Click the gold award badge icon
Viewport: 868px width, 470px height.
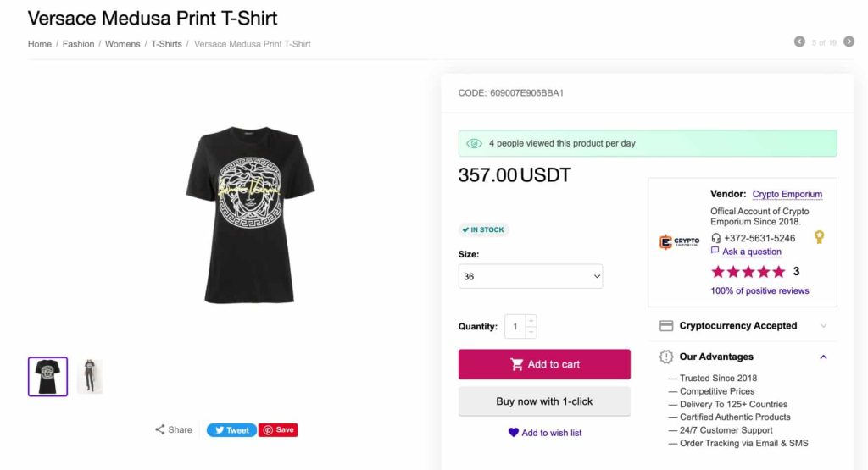coord(820,237)
